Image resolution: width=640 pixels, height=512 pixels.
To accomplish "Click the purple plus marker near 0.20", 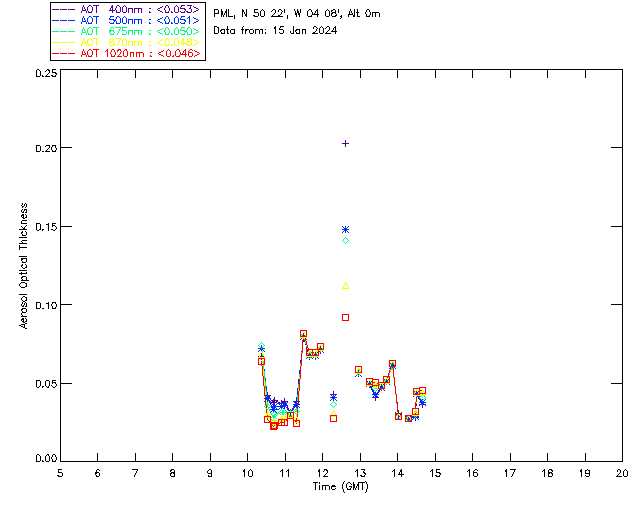I will pyautogui.click(x=345, y=143).
